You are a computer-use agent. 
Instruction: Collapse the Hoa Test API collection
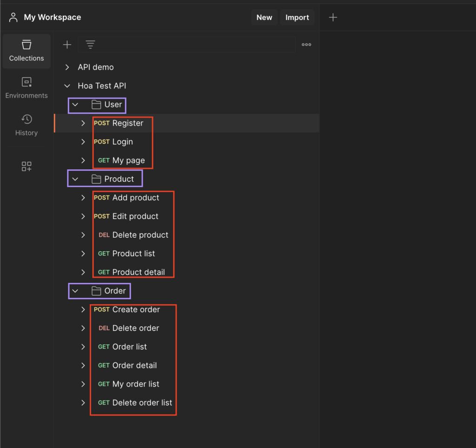click(67, 86)
